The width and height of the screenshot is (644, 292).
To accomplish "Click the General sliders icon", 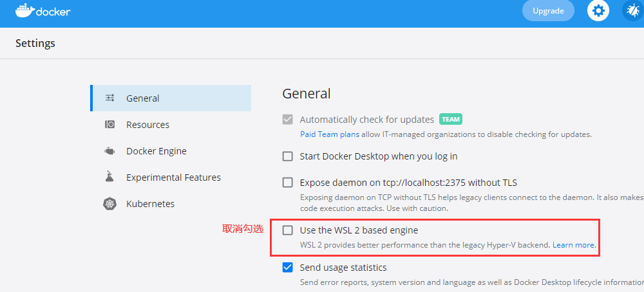I will tap(109, 98).
